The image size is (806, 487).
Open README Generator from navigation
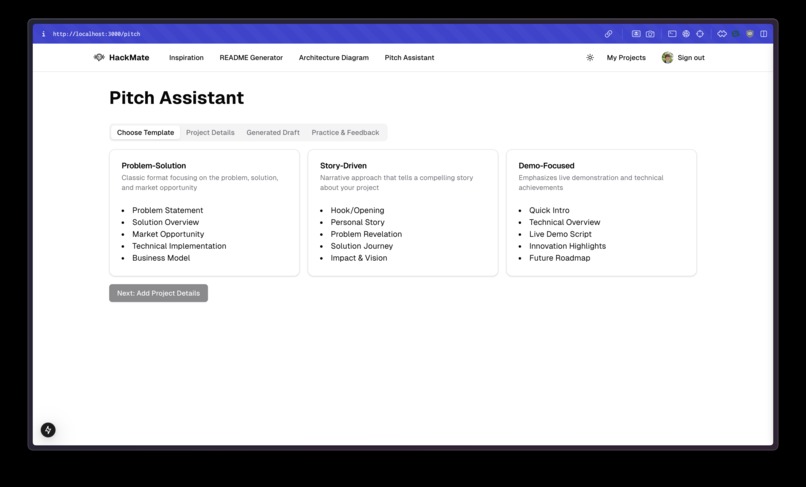pos(251,58)
